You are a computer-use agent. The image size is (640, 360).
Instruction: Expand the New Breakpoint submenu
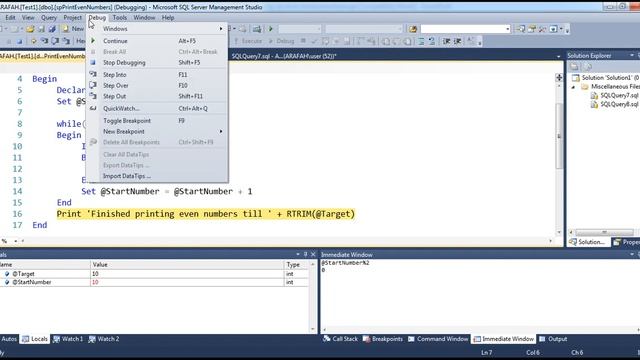click(x=157, y=131)
